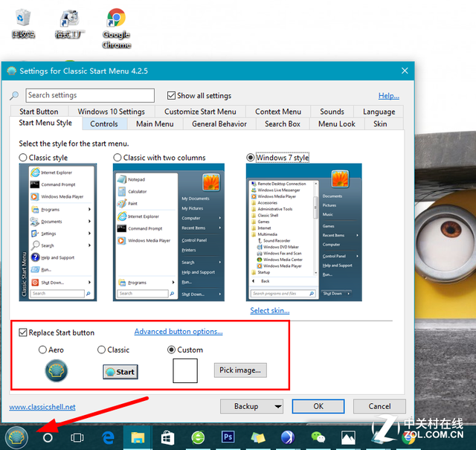Open Cortana circle icon on taskbar
Image resolution: width=476 pixels, height=450 pixels.
48,437
